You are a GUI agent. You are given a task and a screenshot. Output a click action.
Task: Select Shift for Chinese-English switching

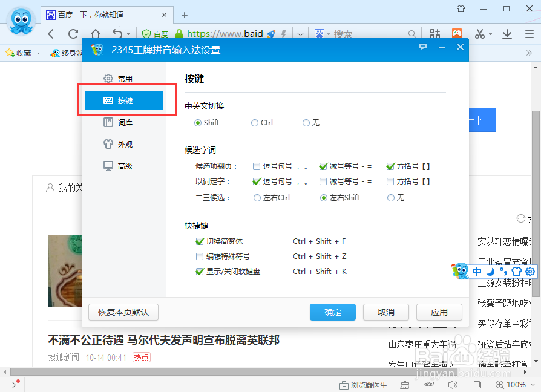[198, 123]
